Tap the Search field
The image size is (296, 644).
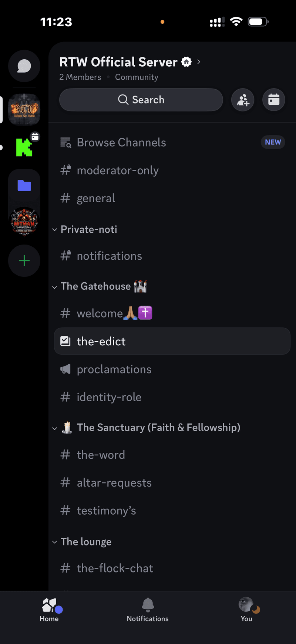coord(141,100)
